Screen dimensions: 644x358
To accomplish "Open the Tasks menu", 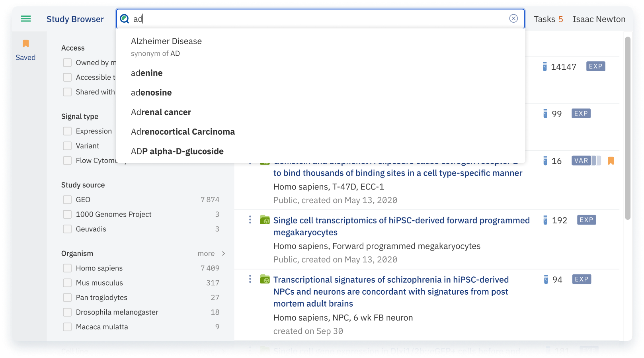I will click(548, 19).
